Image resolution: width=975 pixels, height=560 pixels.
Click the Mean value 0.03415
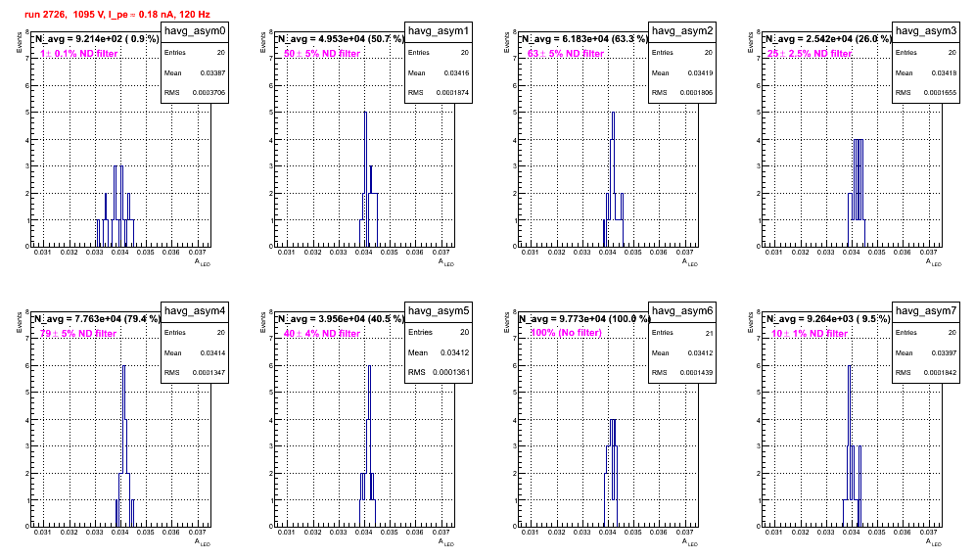pyautogui.click(x=456, y=72)
